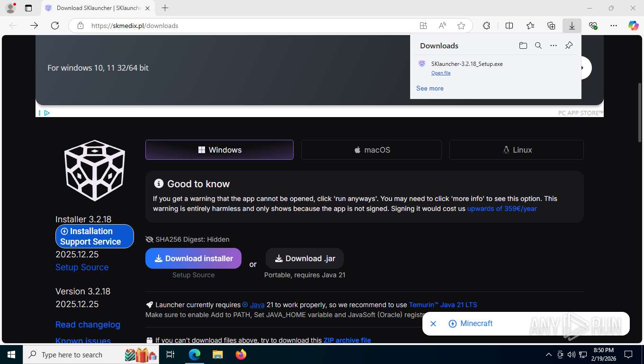Open upwards of 359€/year link
Image resolution: width=644 pixels, height=364 pixels.
(502, 209)
